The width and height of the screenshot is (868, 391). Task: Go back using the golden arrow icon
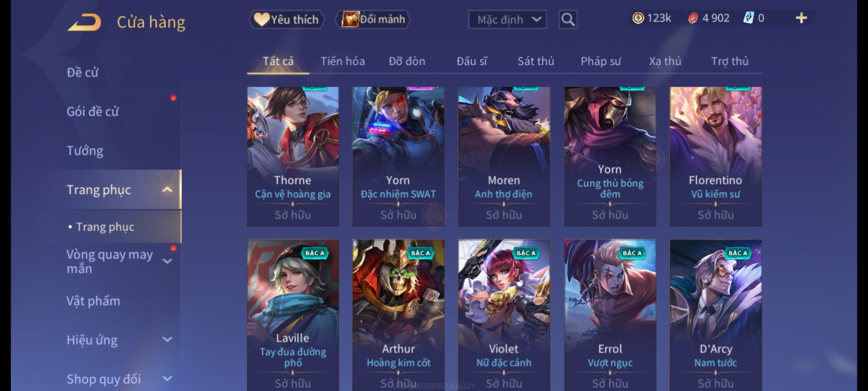click(84, 22)
